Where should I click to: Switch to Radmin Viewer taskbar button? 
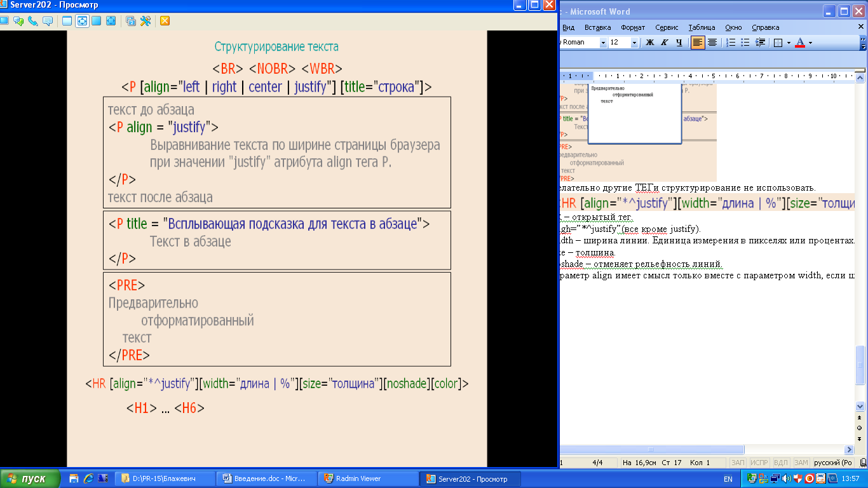click(368, 478)
